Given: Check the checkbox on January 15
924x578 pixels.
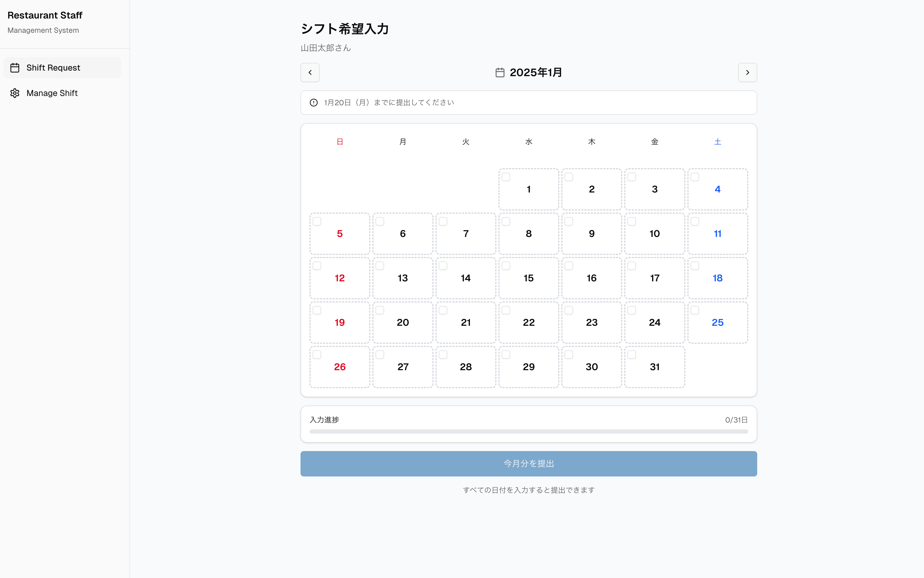Looking at the screenshot, I should tap(506, 265).
